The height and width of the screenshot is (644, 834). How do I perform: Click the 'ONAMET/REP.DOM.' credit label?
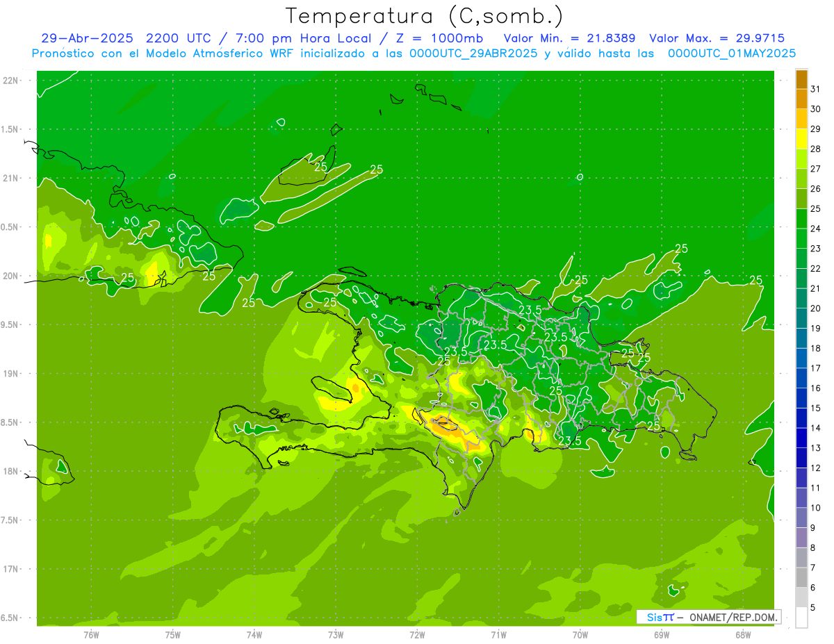point(733,617)
